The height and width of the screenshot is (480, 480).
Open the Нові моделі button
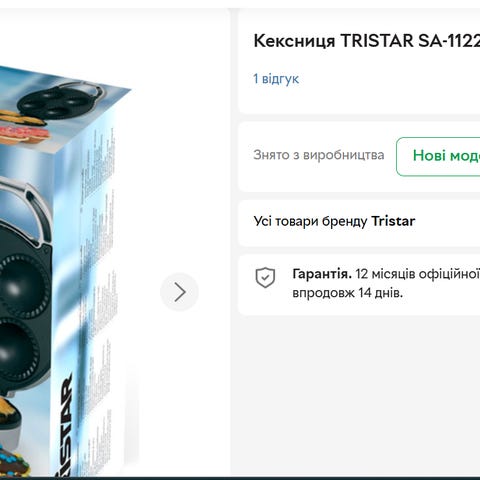[x=438, y=156]
